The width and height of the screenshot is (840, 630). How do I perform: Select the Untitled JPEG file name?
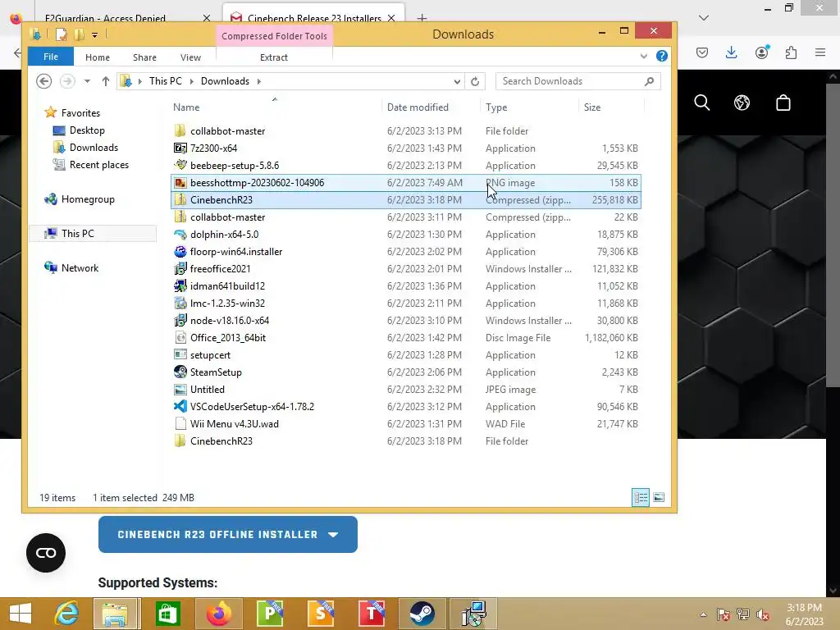[208, 390]
